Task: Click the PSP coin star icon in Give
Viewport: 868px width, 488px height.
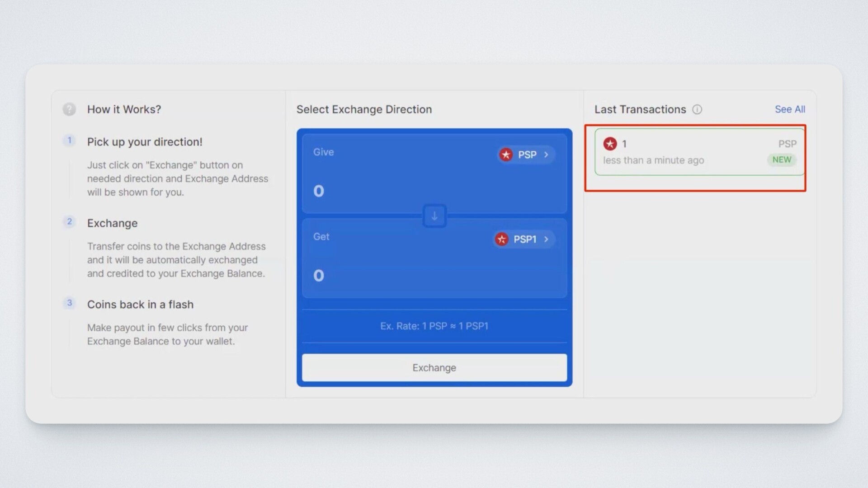Action: [506, 155]
